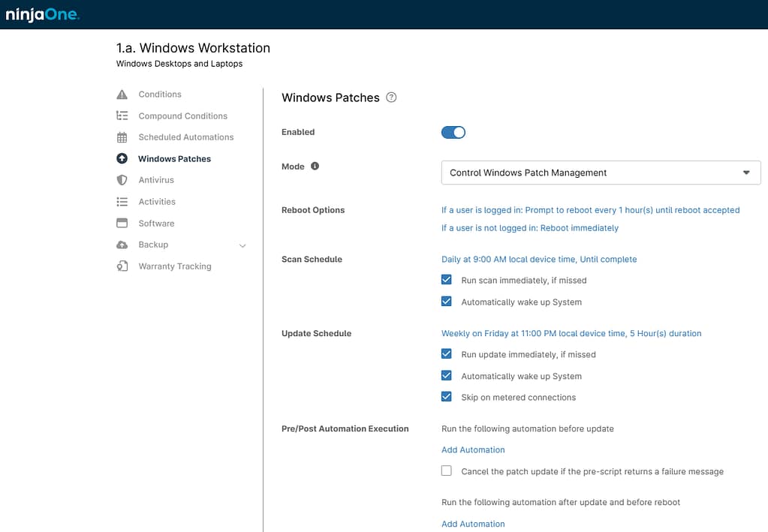The height and width of the screenshot is (532, 768).
Task: Click the Backup cloud icon
Action: 124,245
